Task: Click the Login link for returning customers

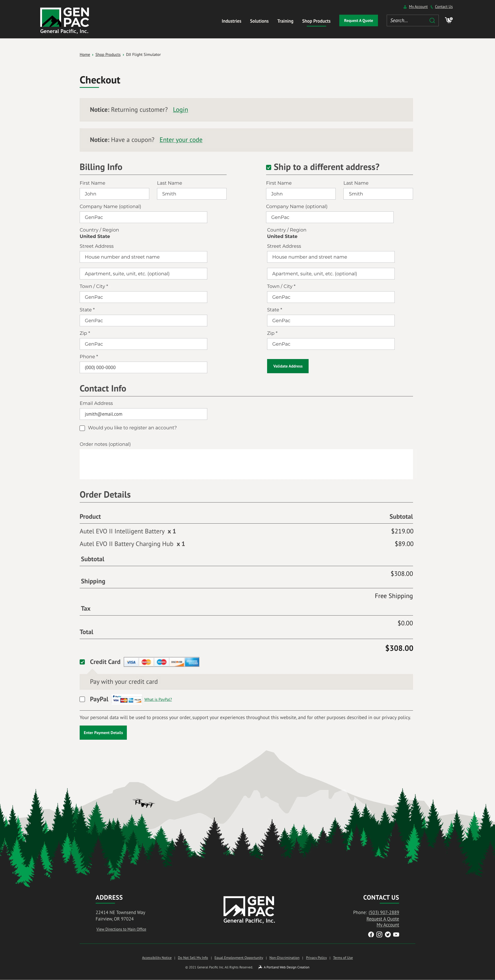Action: coord(180,109)
